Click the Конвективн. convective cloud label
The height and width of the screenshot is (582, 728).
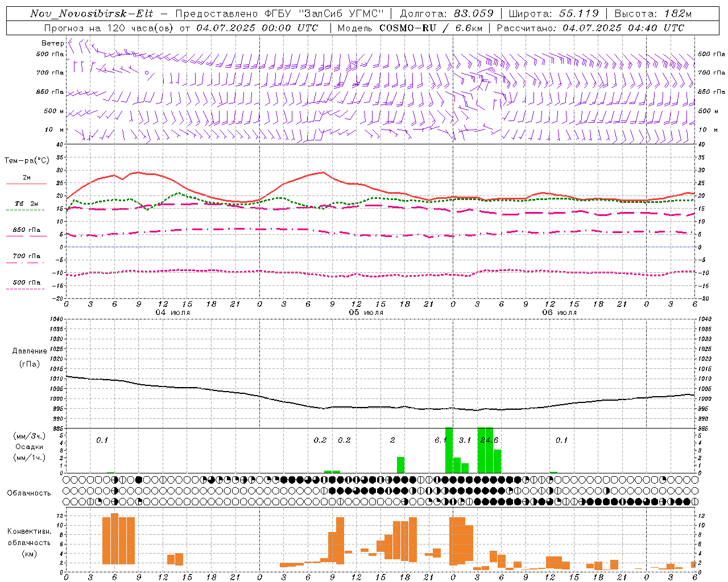click(29, 531)
